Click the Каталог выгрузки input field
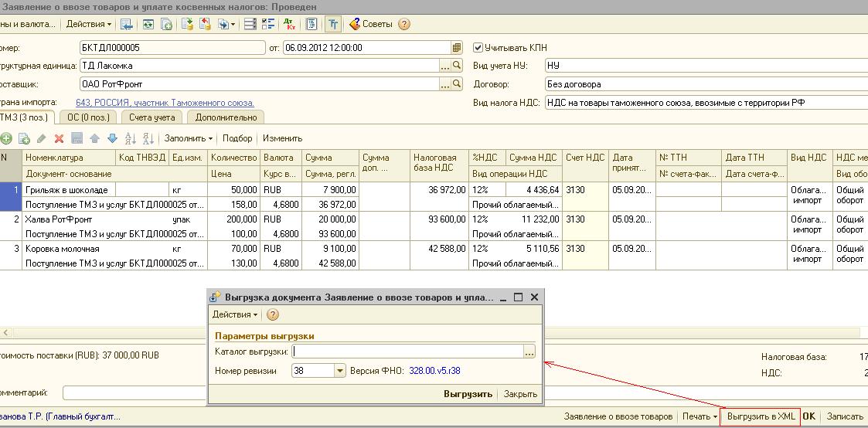This screenshot has width=868, height=428. point(407,352)
